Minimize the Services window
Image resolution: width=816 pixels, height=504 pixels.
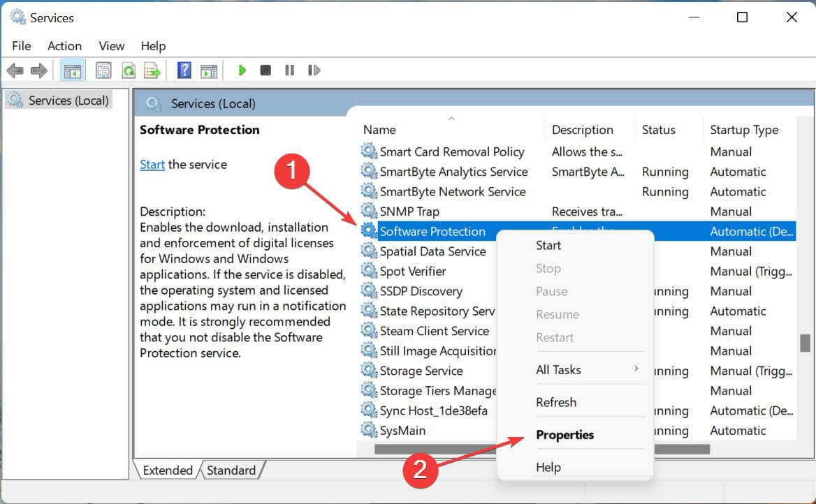click(694, 17)
